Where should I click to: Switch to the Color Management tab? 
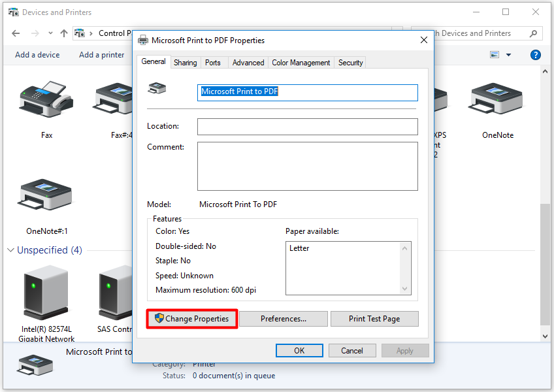(x=301, y=63)
